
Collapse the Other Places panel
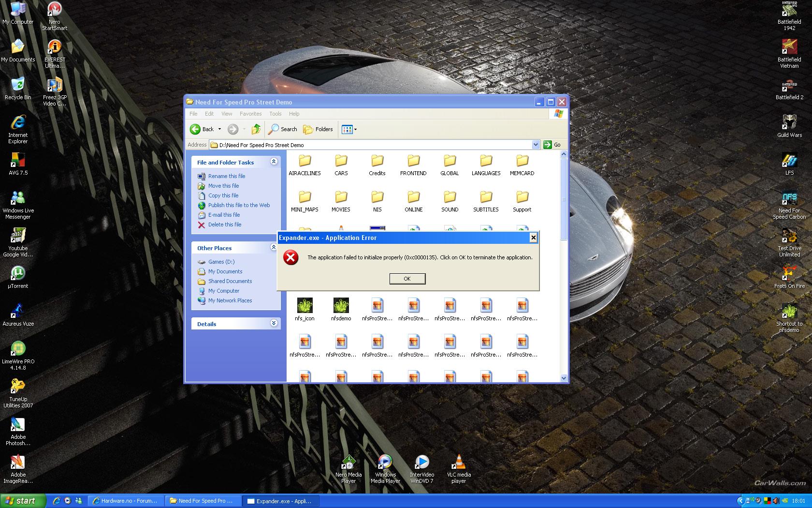(x=274, y=247)
